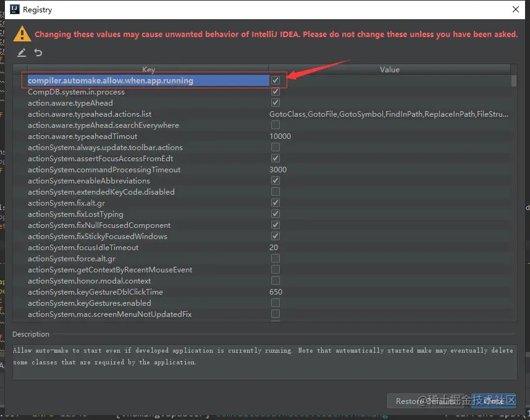Viewport: 530px width, 420px height.
Task: Close the Registry dialog with the X
Action: (516, 9)
